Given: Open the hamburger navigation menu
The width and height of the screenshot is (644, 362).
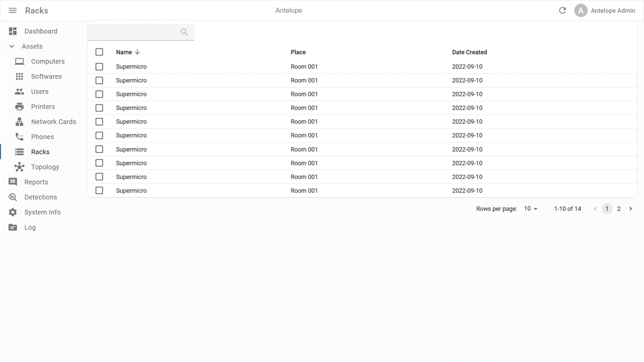Looking at the screenshot, I should coord(13,10).
